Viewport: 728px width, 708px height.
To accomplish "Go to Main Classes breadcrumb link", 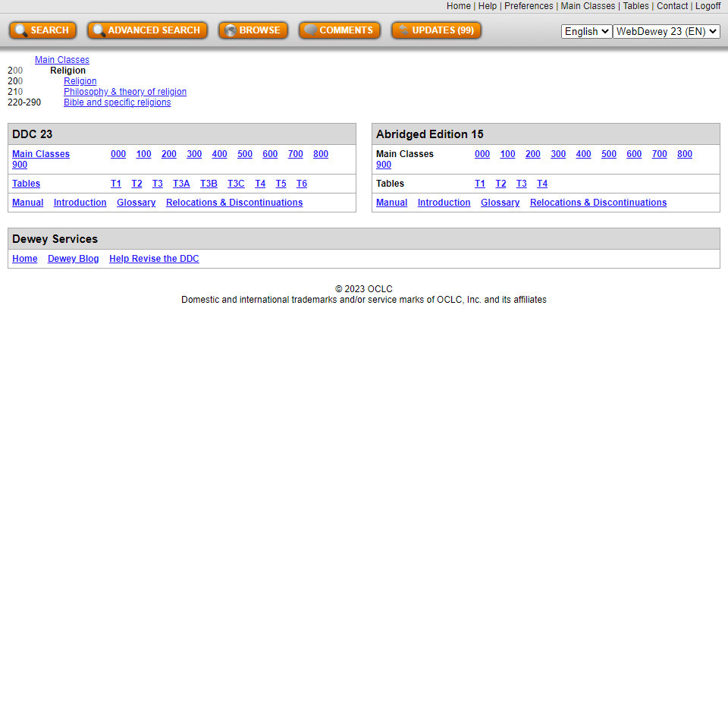I will click(x=61, y=60).
